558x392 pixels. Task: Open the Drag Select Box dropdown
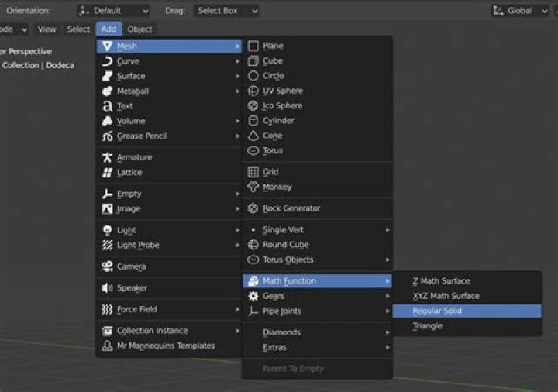226,11
